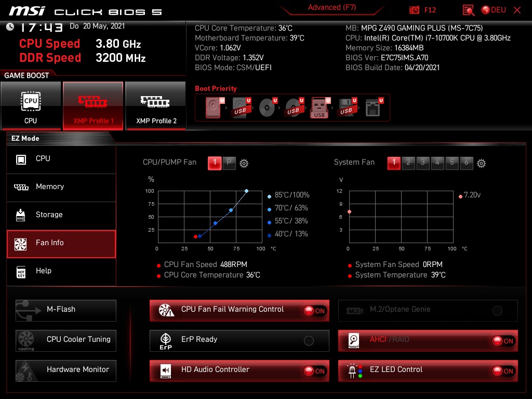Open the Storage section
532x399 pixels.
pyautogui.click(x=61, y=215)
